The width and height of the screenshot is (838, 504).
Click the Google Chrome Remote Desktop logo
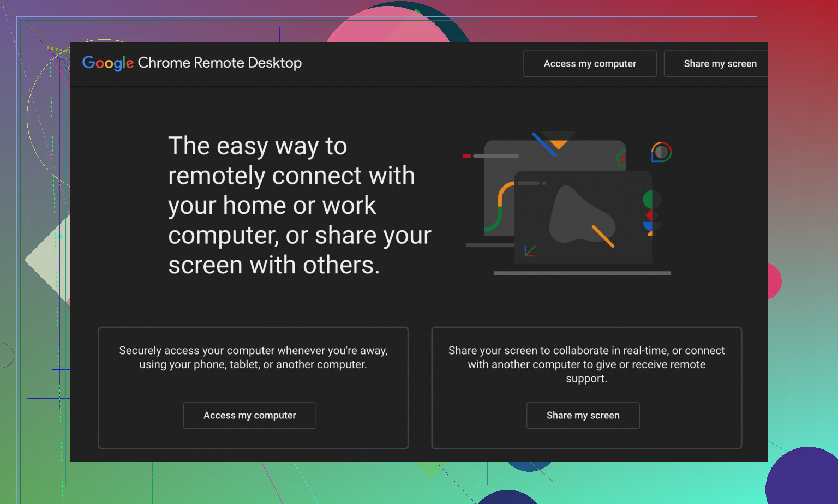pyautogui.click(x=192, y=63)
